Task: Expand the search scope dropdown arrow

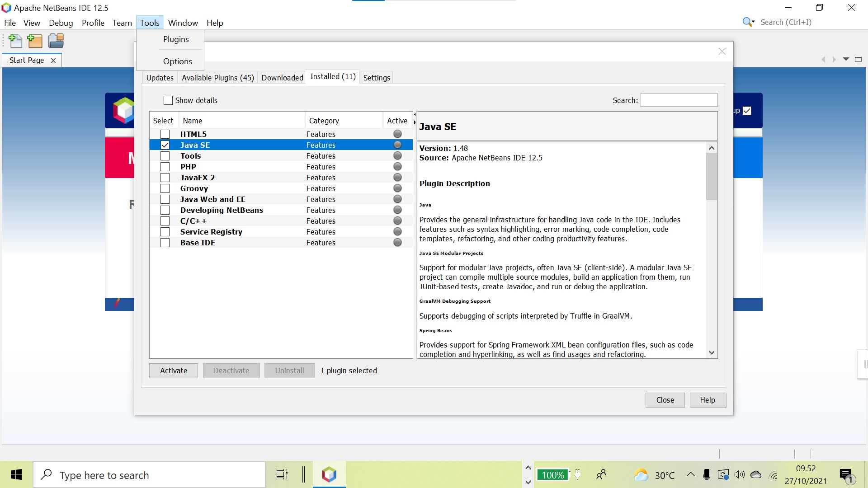Action: (x=754, y=22)
